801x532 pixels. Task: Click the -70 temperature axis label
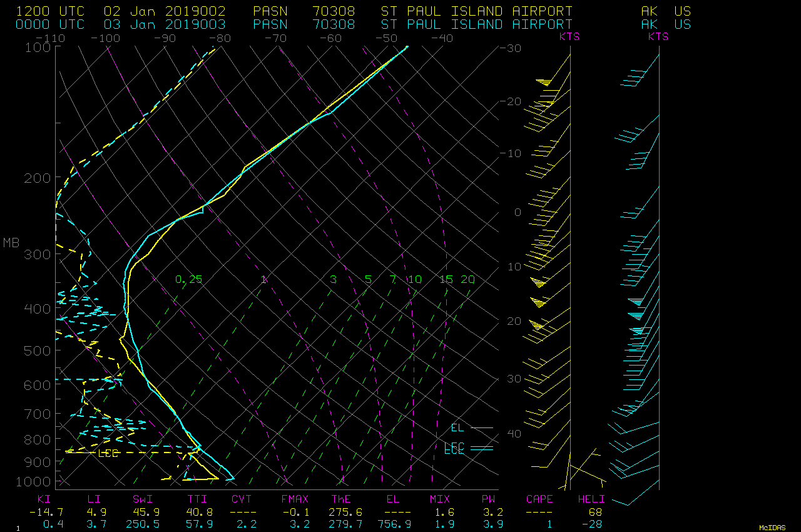point(275,38)
